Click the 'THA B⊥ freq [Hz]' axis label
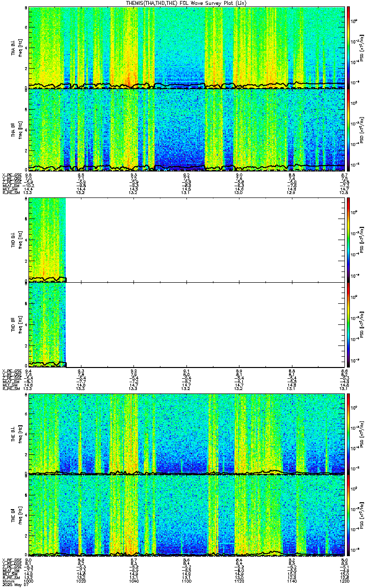This screenshot has height=588, width=368. (x=16, y=48)
